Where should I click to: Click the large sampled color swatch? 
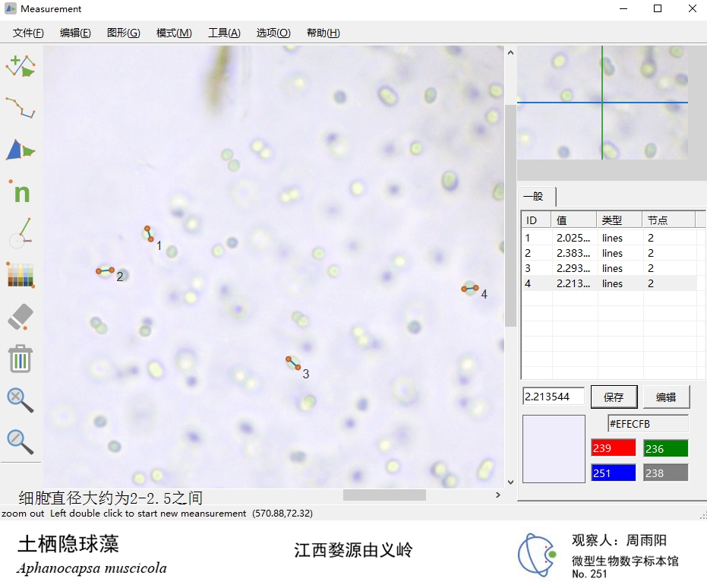[x=554, y=448]
